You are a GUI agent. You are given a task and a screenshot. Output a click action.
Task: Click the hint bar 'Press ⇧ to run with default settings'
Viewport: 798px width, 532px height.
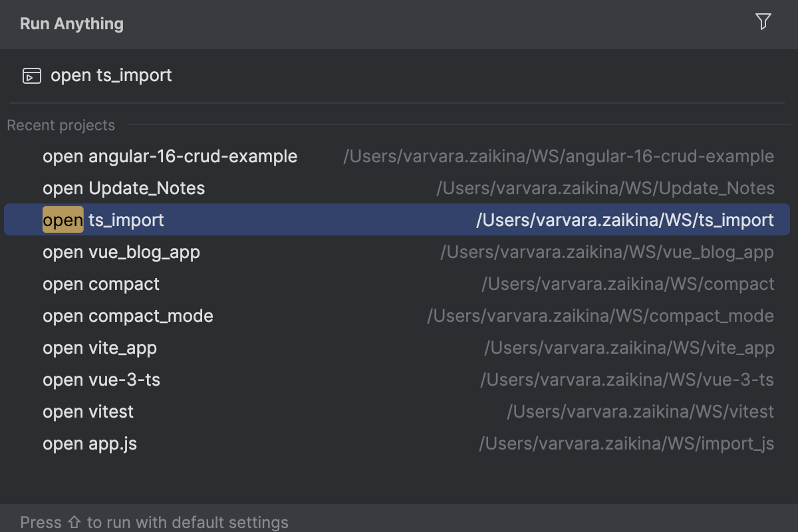(154, 522)
